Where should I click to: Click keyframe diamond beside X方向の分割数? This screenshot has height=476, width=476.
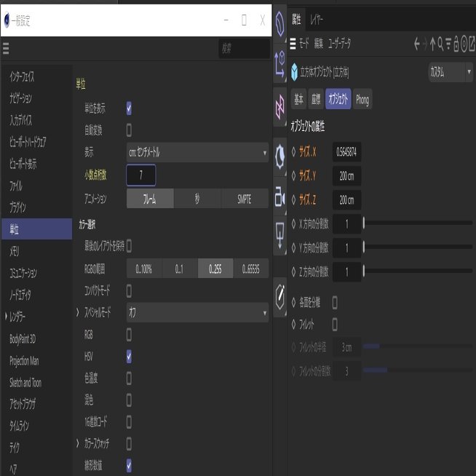[293, 224]
